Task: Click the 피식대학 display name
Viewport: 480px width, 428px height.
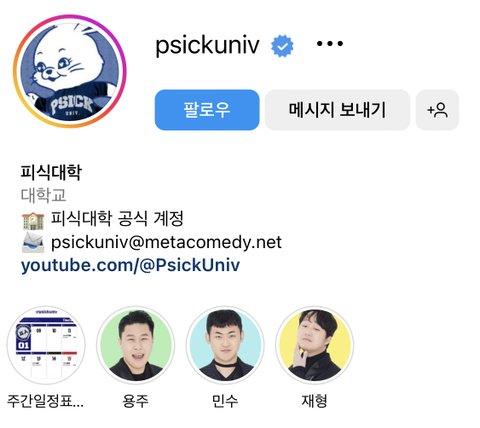Action: pyautogui.click(x=51, y=172)
